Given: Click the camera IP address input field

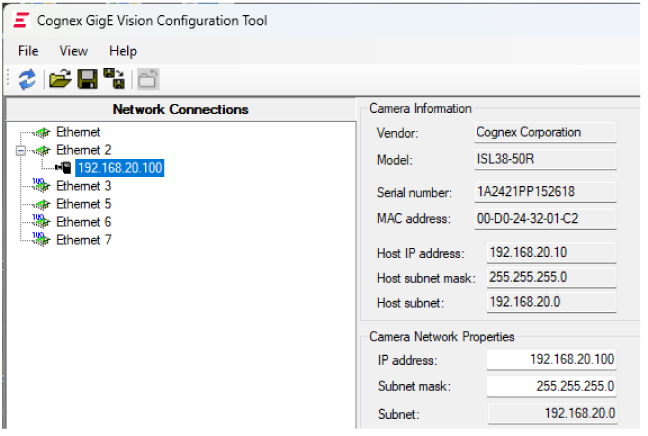Looking at the screenshot, I should coord(551,360).
